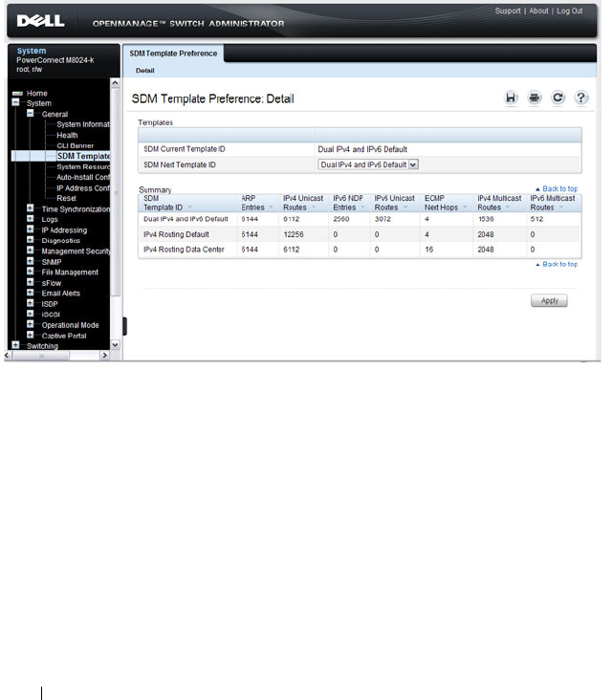Viewport: 613px width, 700px height.
Task: Click the Refresh icon
Action: (558, 98)
